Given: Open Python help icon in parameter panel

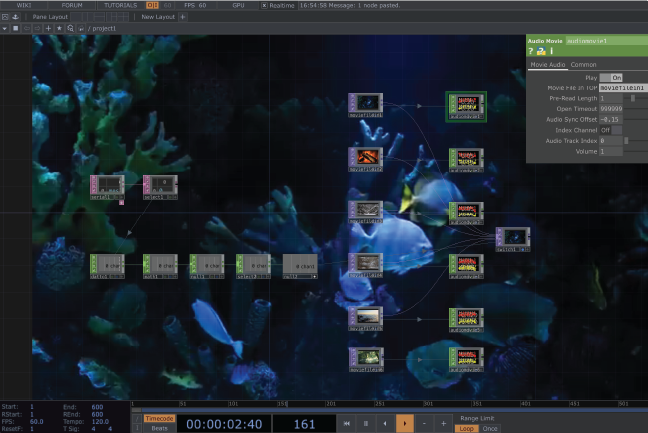Looking at the screenshot, I should tap(541, 51).
